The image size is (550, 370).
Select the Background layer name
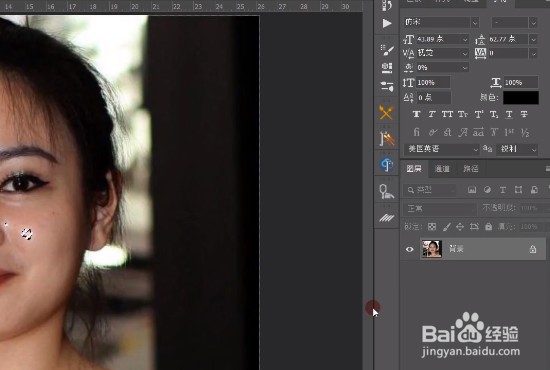[x=456, y=249]
